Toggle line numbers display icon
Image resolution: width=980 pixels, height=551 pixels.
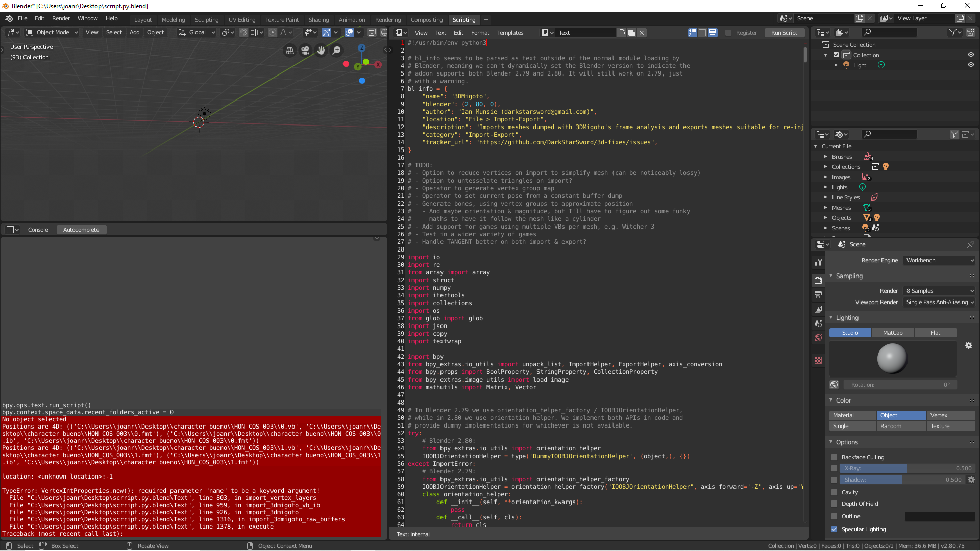pyautogui.click(x=693, y=33)
